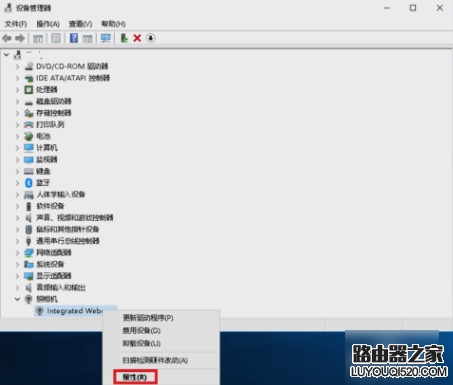Open the 操作(A) menu
This screenshot has width=453, height=385.
48,24
